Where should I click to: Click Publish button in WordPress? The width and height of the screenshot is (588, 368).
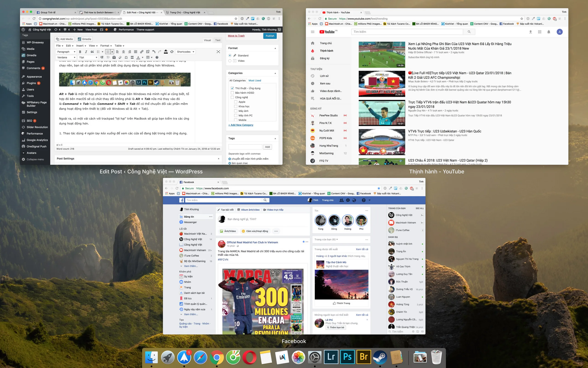[x=270, y=36]
